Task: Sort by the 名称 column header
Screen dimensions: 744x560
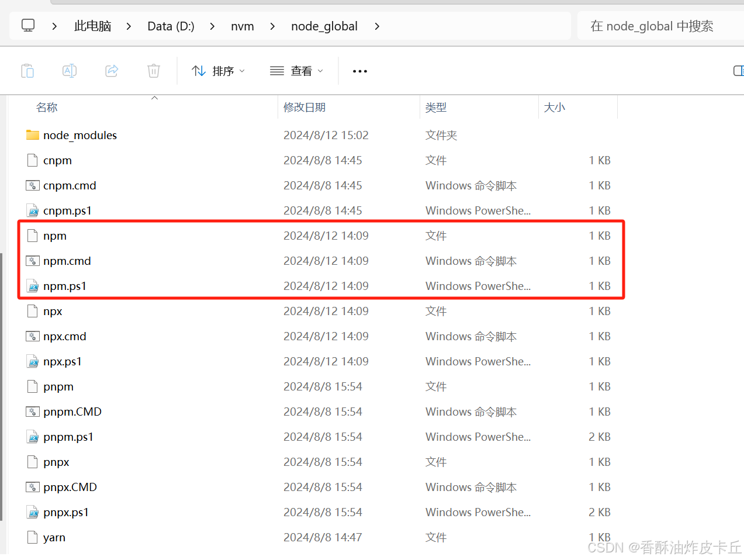Action: click(x=47, y=108)
